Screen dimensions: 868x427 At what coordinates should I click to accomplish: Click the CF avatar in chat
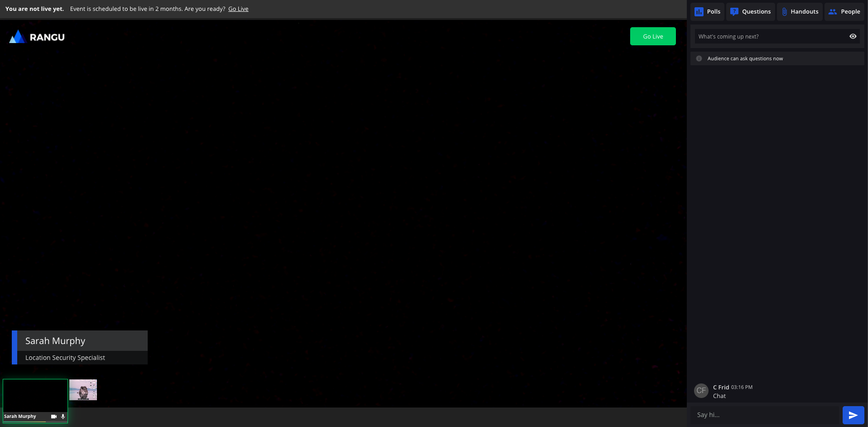701,390
